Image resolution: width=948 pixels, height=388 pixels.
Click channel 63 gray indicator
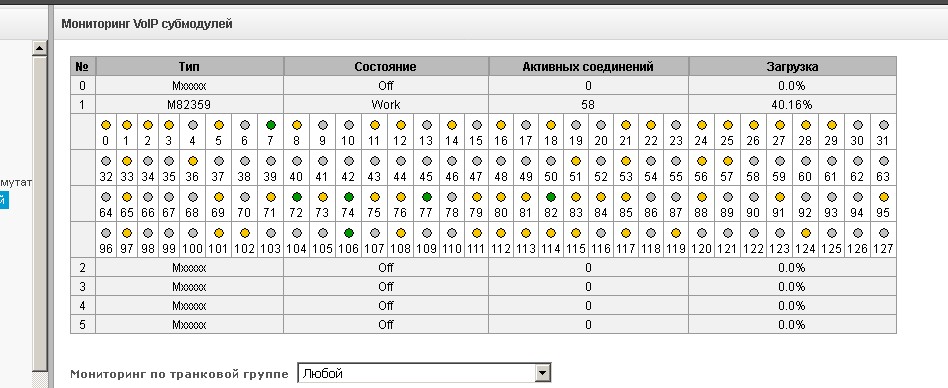[x=884, y=161]
